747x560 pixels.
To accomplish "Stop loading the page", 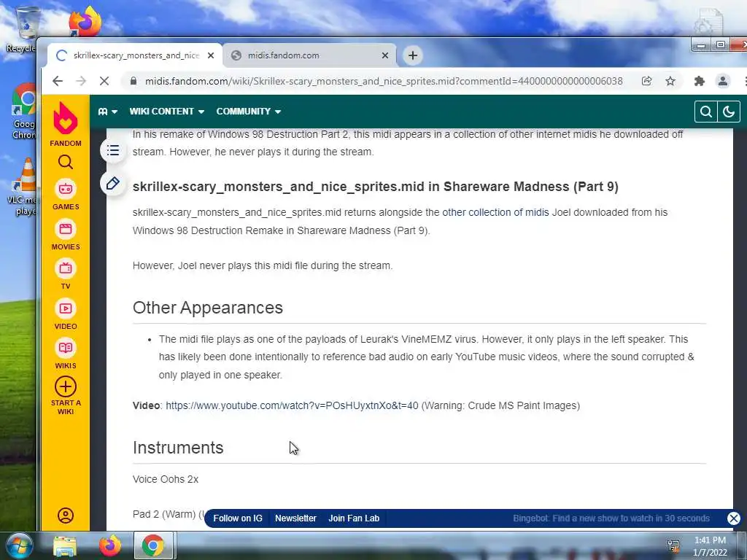I will (x=104, y=81).
